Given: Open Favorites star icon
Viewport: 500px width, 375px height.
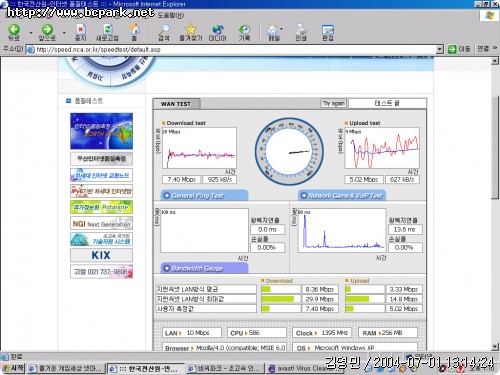Looking at the screenshot, I should (x=191, y=30).
